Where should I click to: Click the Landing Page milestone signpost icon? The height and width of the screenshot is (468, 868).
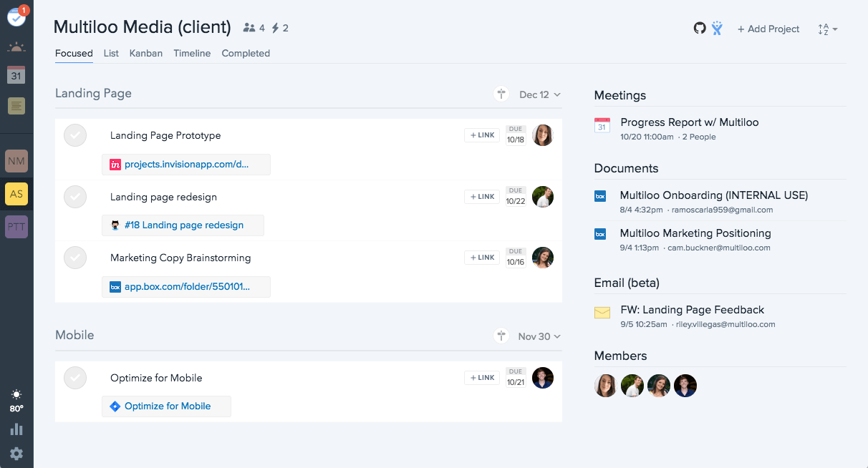tap(502, 94)
